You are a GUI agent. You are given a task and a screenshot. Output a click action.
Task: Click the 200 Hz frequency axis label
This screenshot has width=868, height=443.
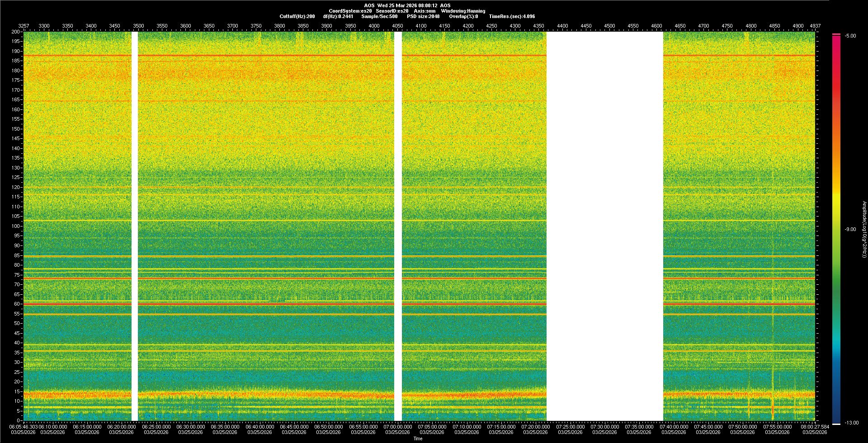click(x=16, y=32)
